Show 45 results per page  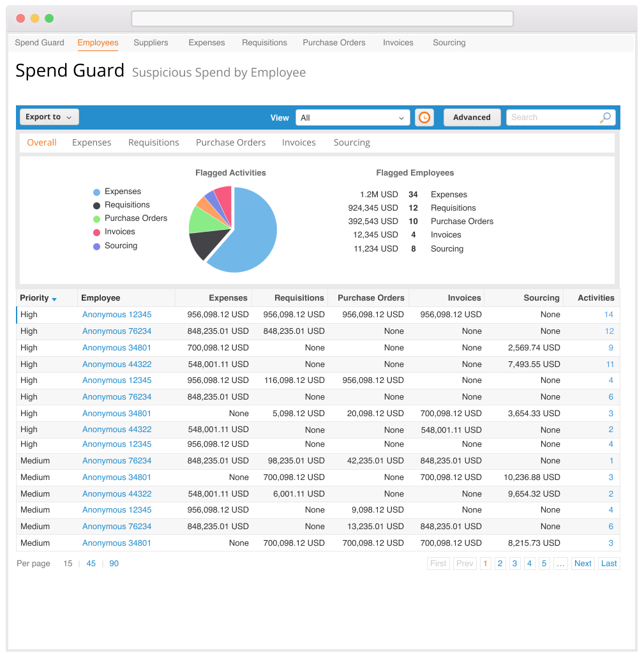(x=91, y=564)
